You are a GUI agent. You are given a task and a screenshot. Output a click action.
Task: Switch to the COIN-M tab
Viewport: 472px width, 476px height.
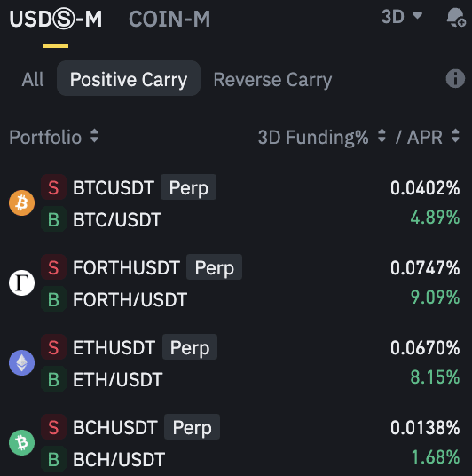tap(169, 20)
